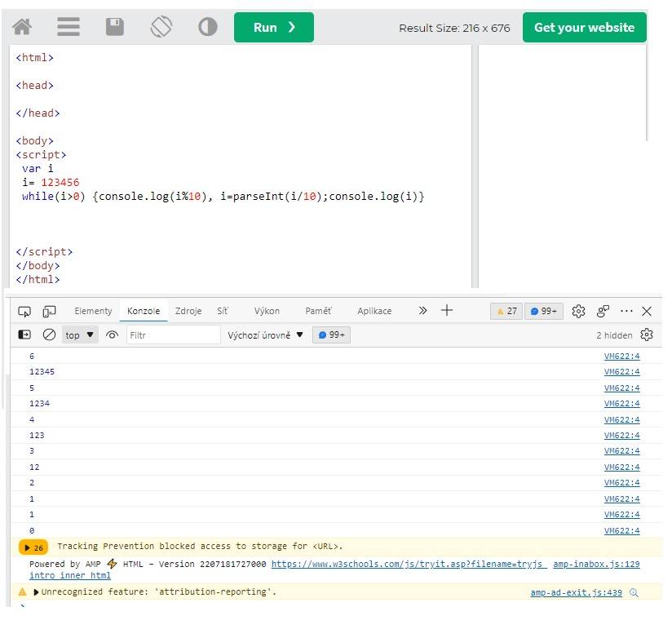Open the Síť tab

click(x=223, y=312)
